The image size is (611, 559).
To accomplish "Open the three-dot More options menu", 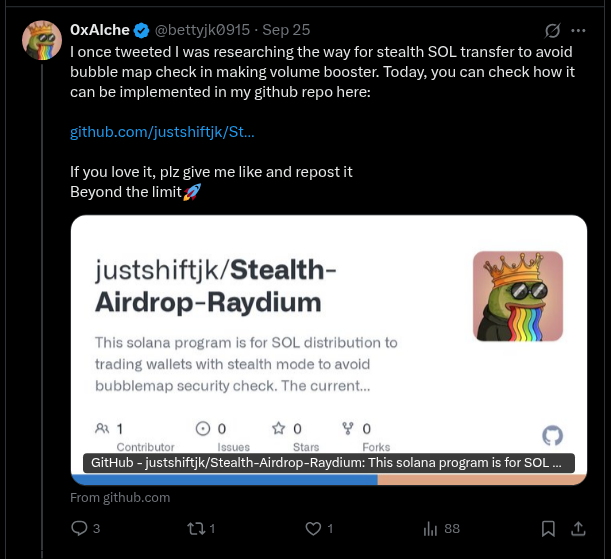I will coord(578,31).
